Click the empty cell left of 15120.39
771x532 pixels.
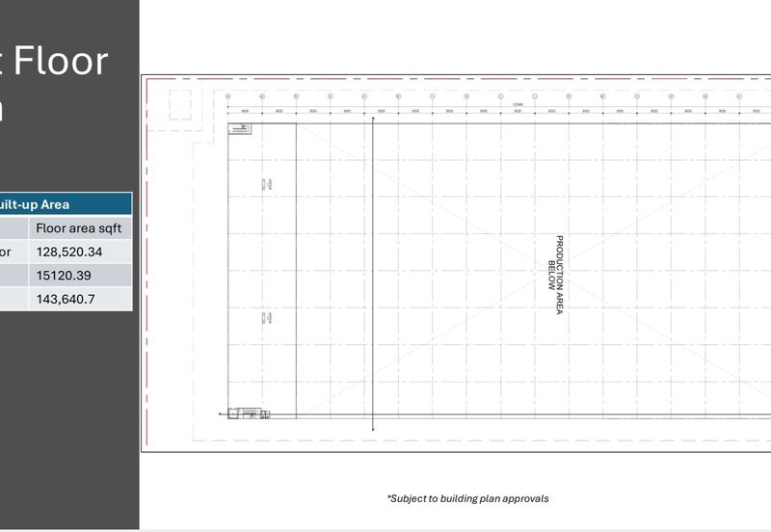tap(13, 276)
